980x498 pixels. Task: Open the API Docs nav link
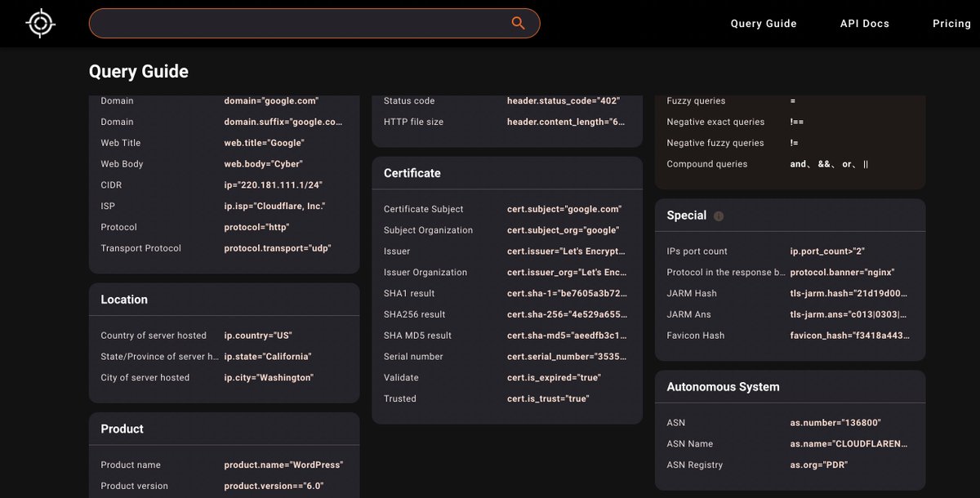click(x=865, y=24)
